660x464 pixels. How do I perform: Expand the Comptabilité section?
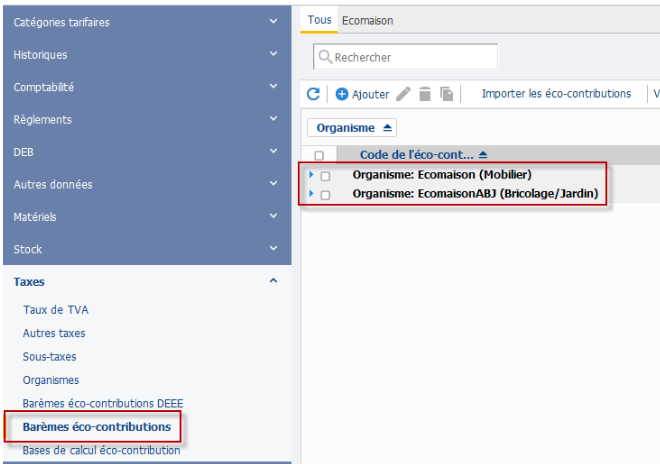coord(274,85)
